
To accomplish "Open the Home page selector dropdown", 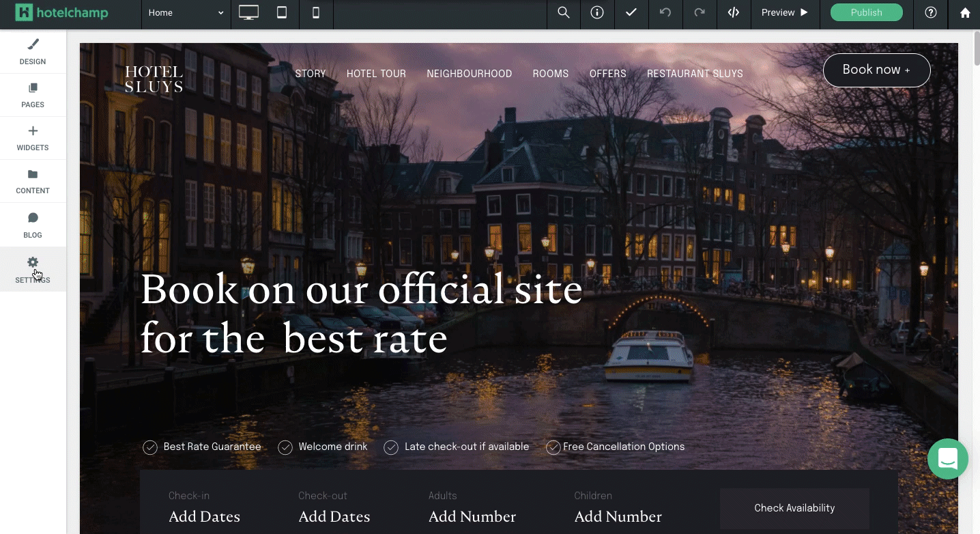I will [x=186, y=12].
